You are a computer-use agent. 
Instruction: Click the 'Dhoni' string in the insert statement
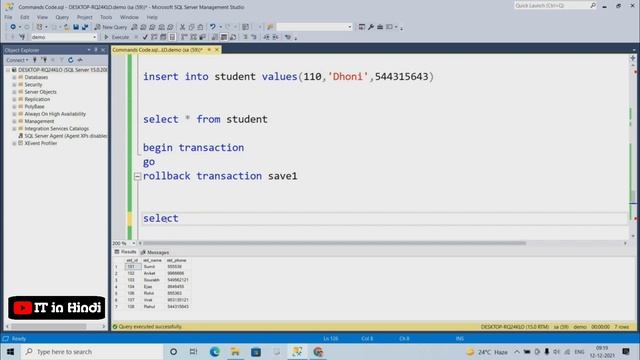pyautogui.click(x=348, y=77)
